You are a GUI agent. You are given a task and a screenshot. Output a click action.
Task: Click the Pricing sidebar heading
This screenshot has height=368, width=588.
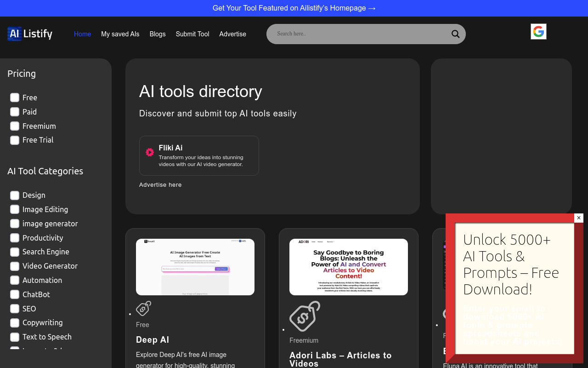(22, 74)
